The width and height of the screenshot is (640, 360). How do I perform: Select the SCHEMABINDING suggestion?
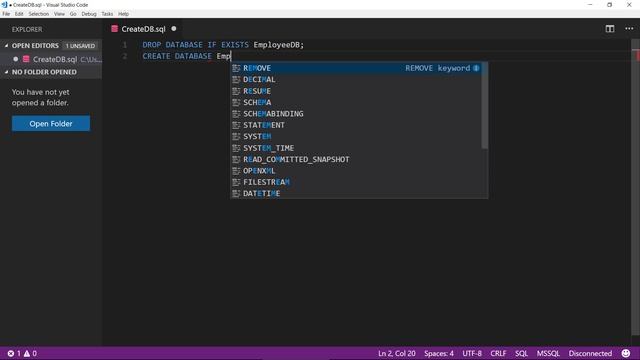click(356, 114)
